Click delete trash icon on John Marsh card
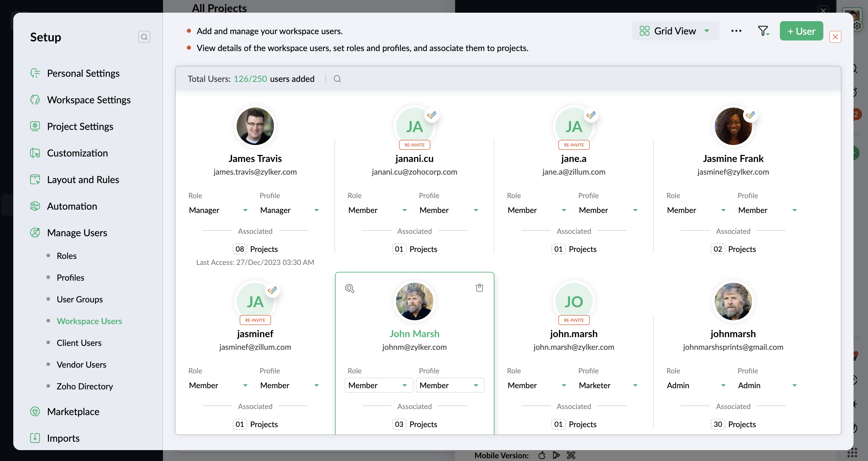 479,288
